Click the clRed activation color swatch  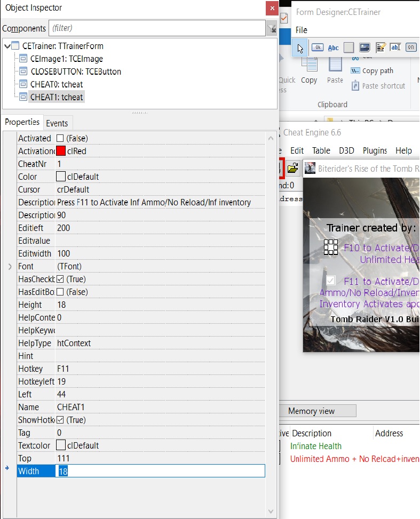click(61, 151)
